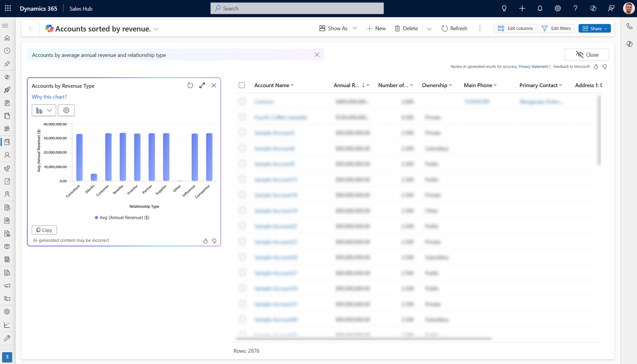Open chart settings gear
This screenshot has height=364, width=637.
[66, 110]
